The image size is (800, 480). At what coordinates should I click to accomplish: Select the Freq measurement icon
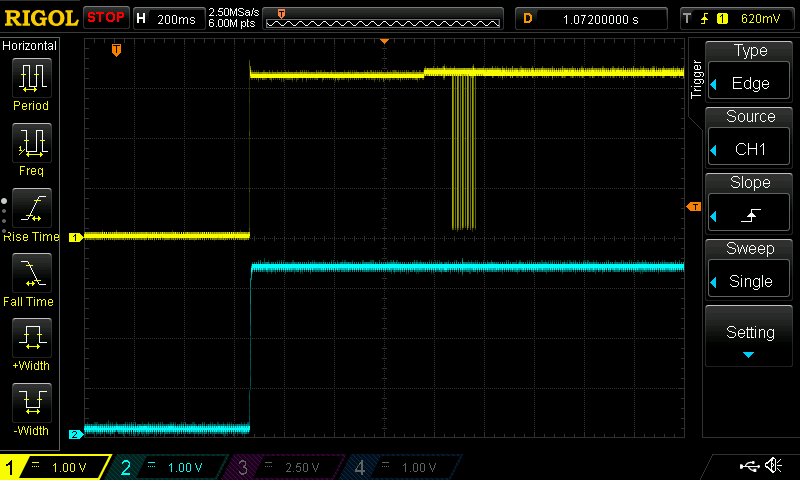coord(32,142)
